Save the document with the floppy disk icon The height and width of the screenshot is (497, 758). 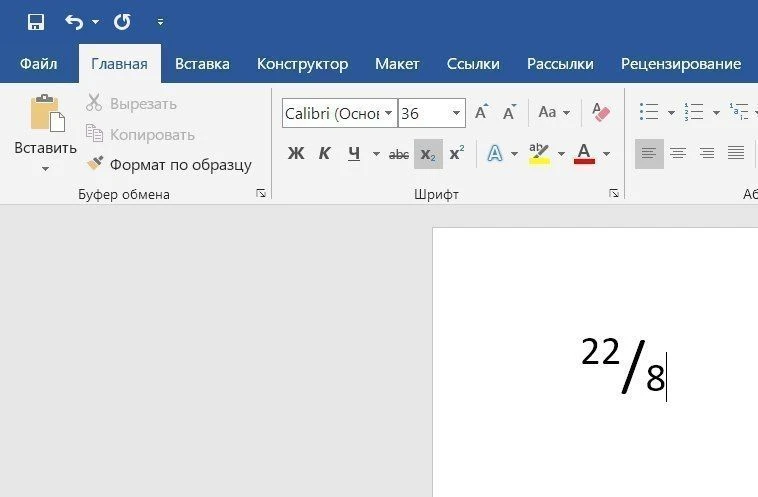point(36,22)
